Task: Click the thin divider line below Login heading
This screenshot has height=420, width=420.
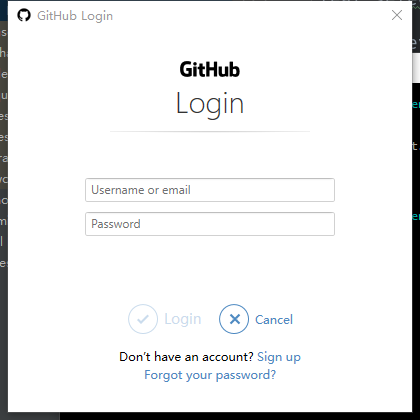Action: point(210,131)
